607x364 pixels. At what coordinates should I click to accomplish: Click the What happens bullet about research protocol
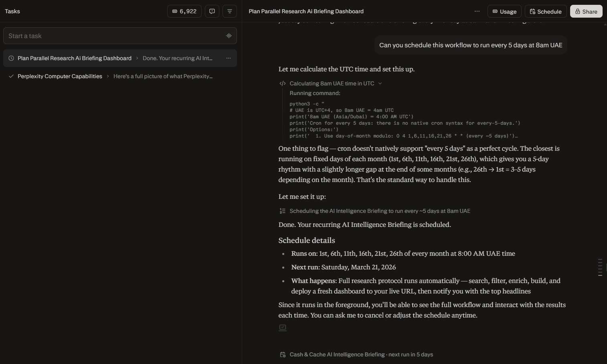426,286
